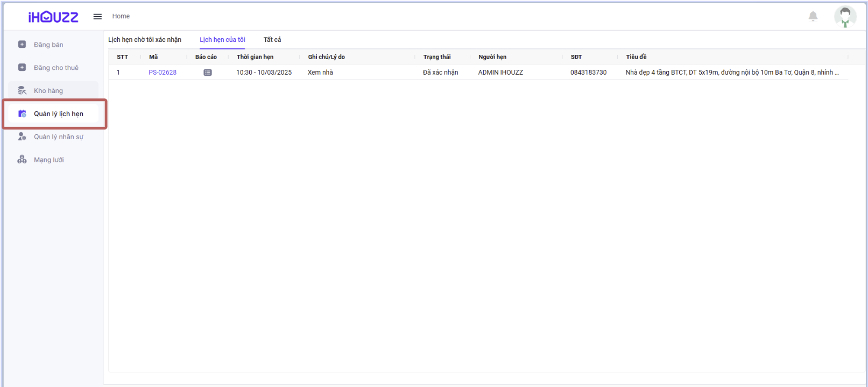Switch to Lịch hẹn chờ tôi xác nhận tab

pos(145,40)
